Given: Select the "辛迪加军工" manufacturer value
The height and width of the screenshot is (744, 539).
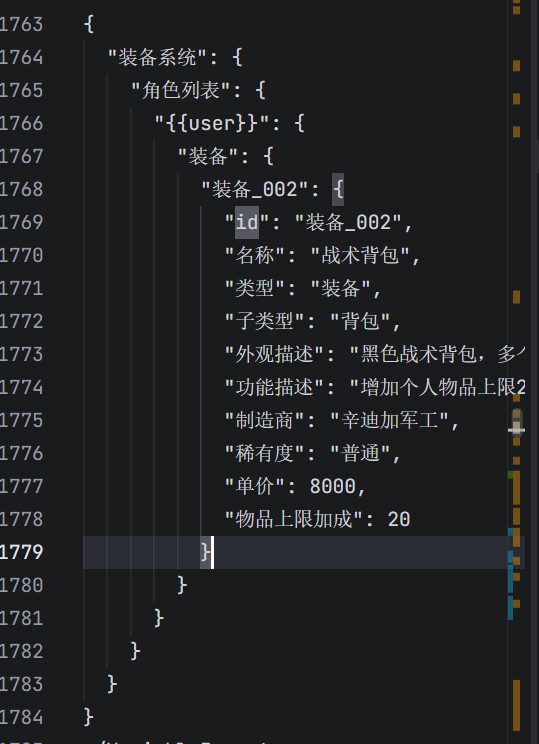Looking at the screenshot, I should pyautogui.click(x=389, y=420).
